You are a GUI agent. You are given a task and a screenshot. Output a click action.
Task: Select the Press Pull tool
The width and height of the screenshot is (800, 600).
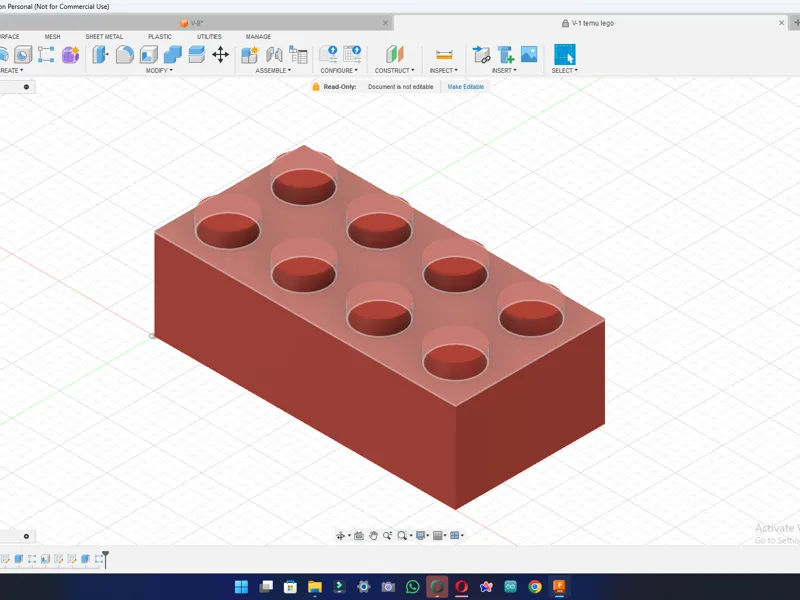click(101, 55)
